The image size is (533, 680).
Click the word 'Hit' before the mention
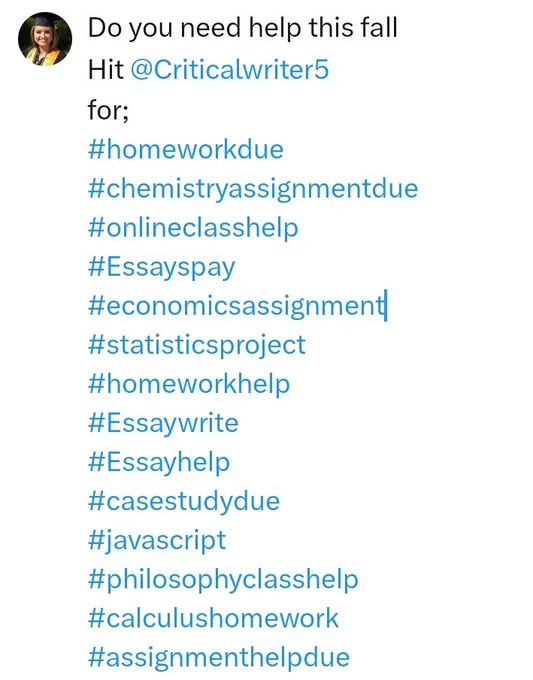pos(105,69)
